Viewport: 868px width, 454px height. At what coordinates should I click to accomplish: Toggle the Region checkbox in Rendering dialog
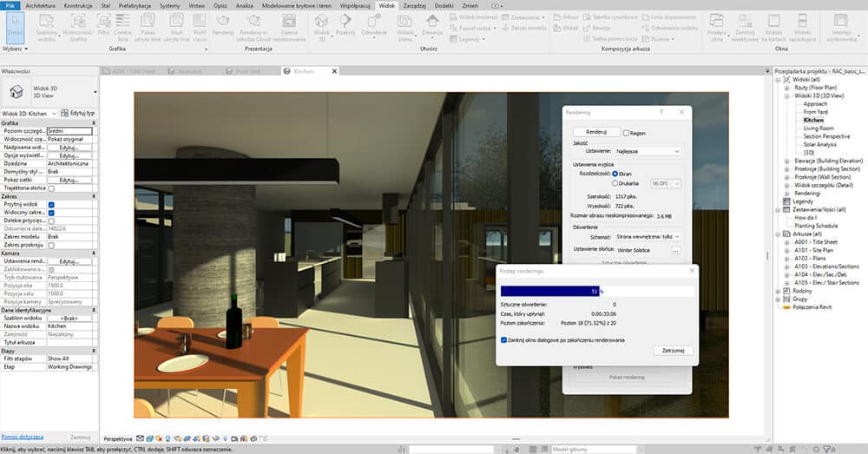[x=626, y=133]
